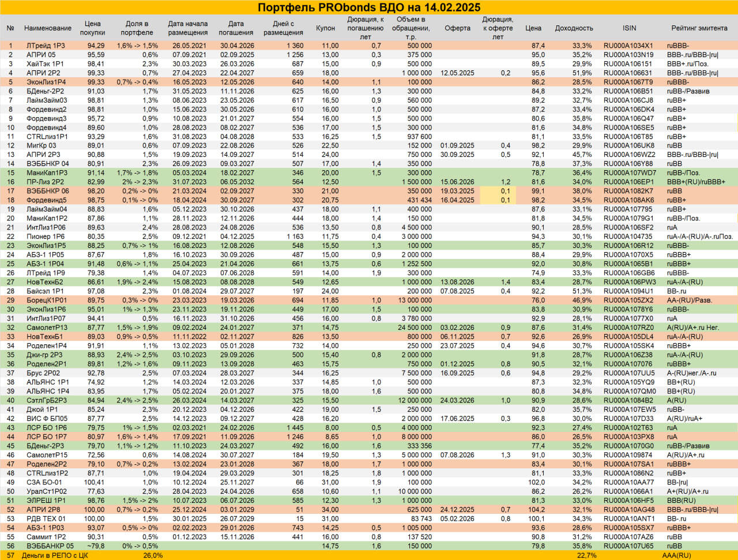Click the 'AAA(RU)' rating in the last row

tap(676, 555)
